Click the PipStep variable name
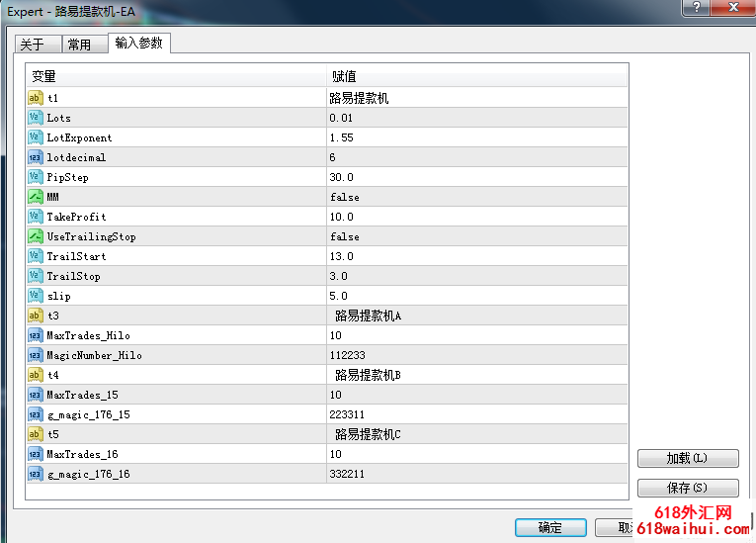Image resolution: width=756 pixels, height=543 pixels. point(67,178)
